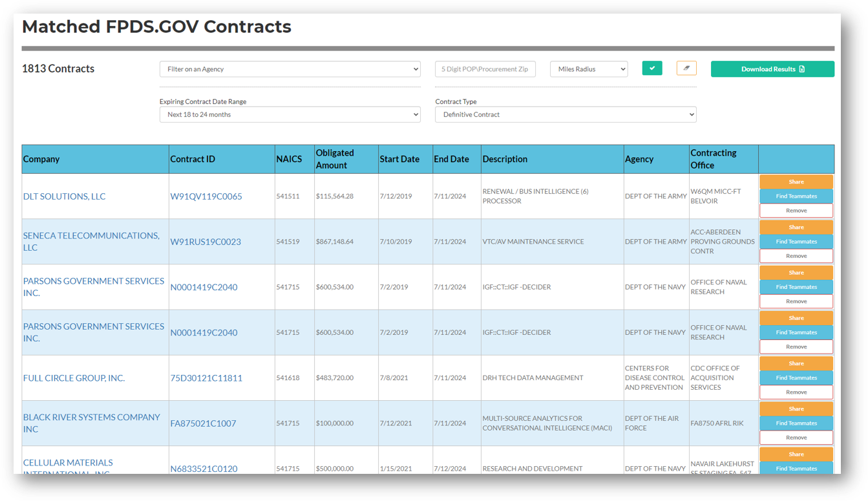This screenshot has height=501, width=868.
Task: Remove the Full Circle Group row
Action: (796, 392)
